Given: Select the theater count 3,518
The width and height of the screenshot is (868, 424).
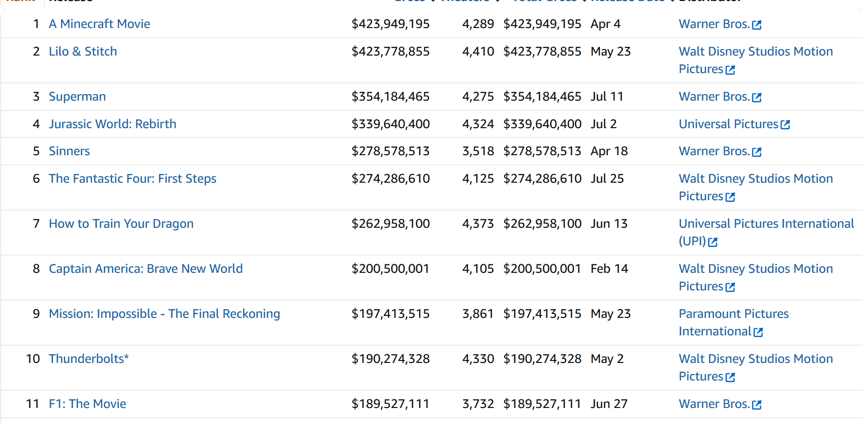Looking at the screenshot, I should (478, 151).
